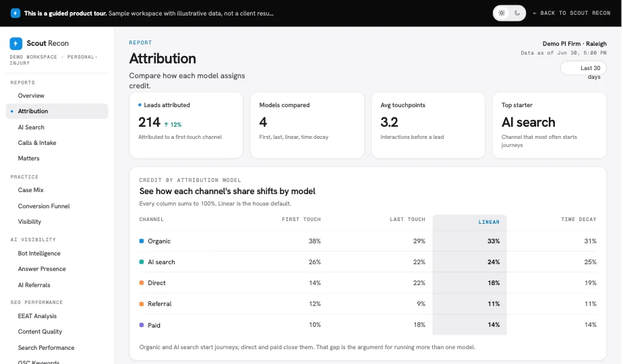Image resolution: width=623 pixels, height=364 pixels.
Task: Click the Direct row label
Action: click(156, 283)
